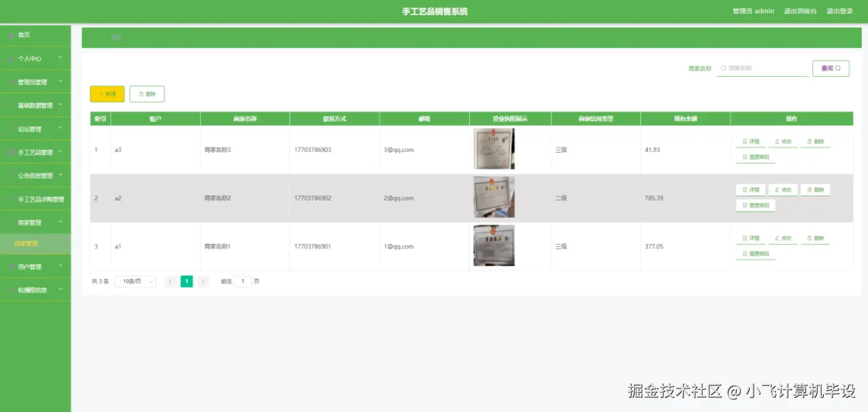Viewport: 868px width, 412px height.
Task: Click the 联系方式 column header
Action: click(x=334, y=119)
